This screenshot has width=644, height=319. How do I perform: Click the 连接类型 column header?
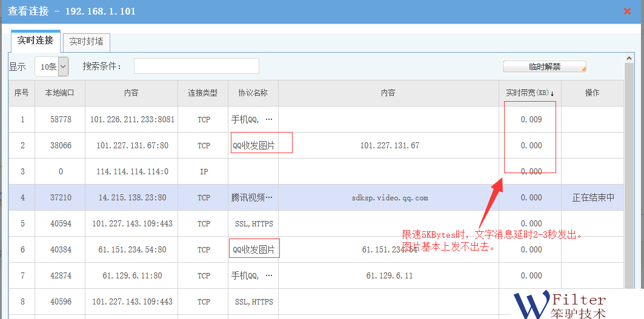pyautogui.click(x=203, y=93)
